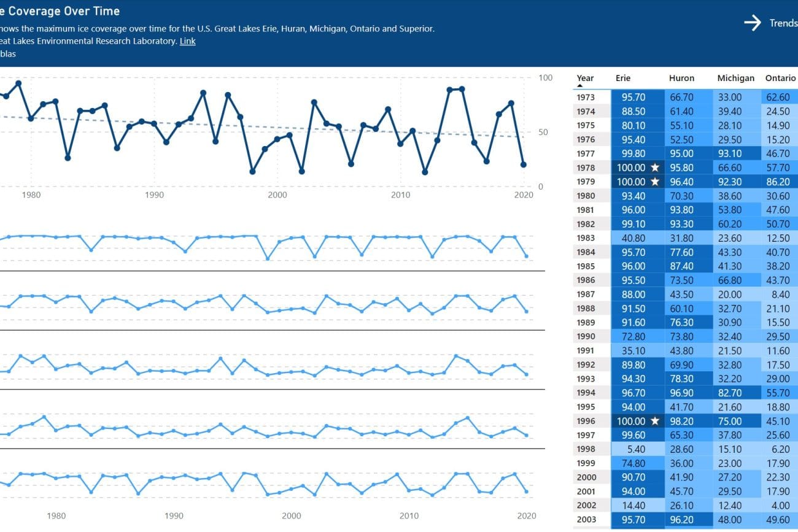
Task: Select the 1973 year label in the table
Action: pos(585,97)
